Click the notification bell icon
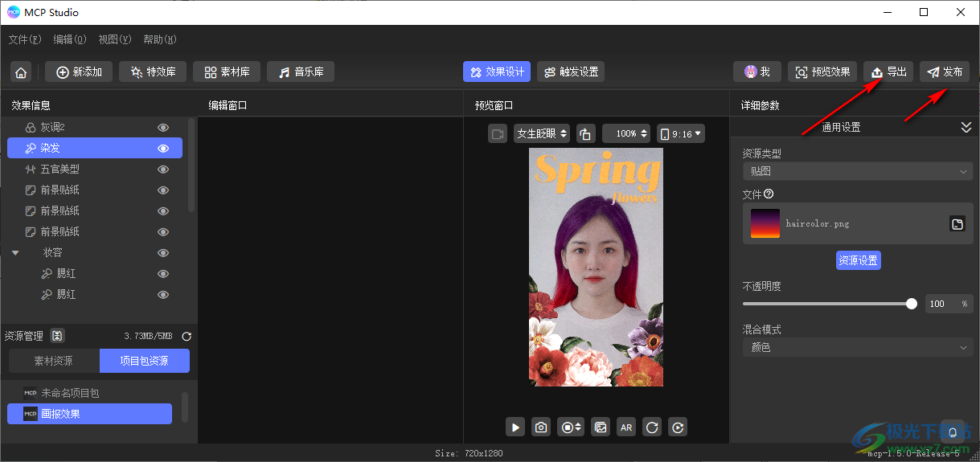The width and height of the screenshot is (980, 462). [x=953, y=431]
